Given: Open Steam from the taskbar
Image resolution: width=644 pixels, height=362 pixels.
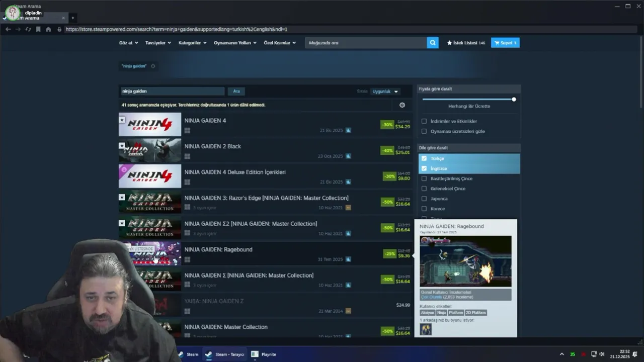Looking at the screenshot, I should (189, 354).
